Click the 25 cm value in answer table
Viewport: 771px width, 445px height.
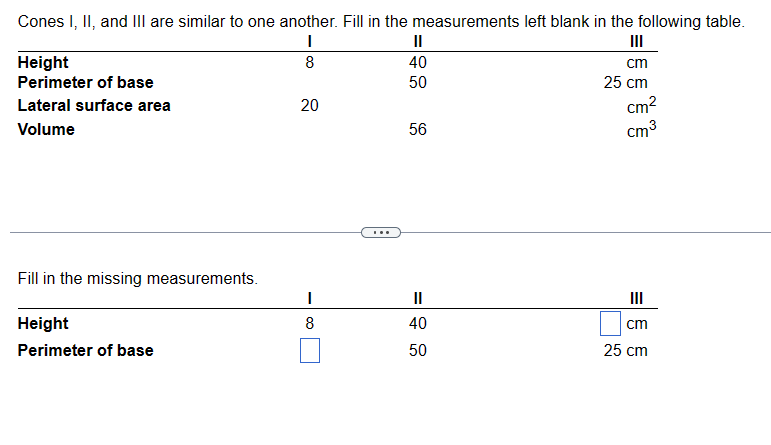pyautogui.click(x=626, y=351)
